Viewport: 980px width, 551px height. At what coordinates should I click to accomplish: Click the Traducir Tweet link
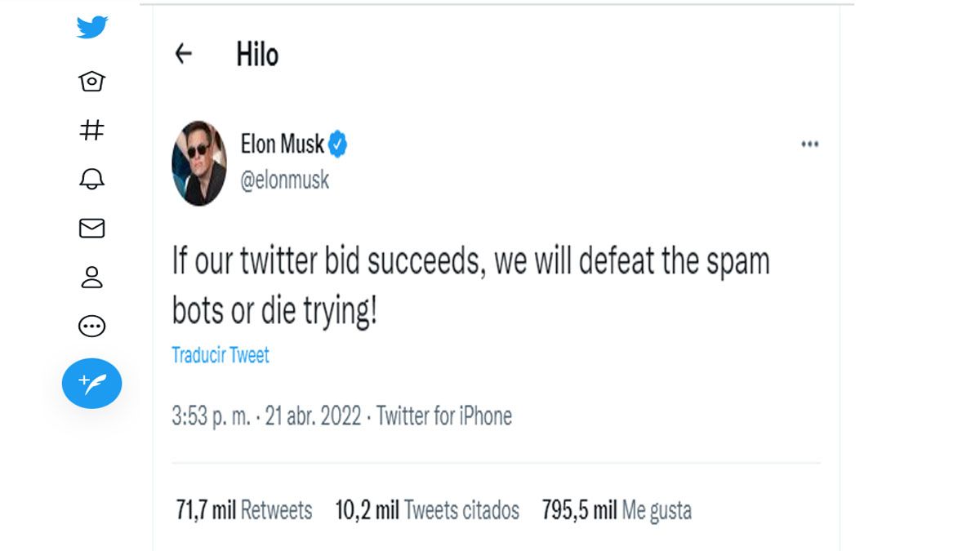pyautogui.click(x=220, y=355)
